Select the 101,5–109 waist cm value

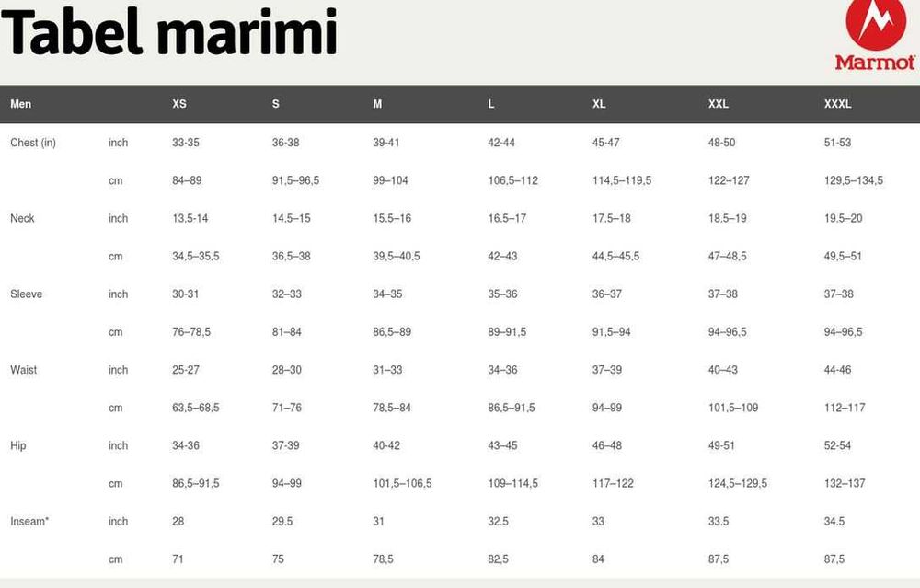tap(733, 408)
